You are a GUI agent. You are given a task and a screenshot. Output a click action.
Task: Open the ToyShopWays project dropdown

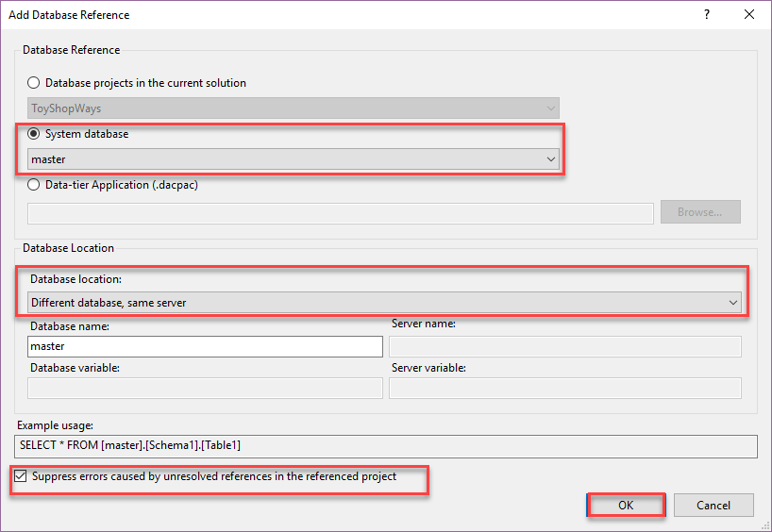tap(293, 108)
